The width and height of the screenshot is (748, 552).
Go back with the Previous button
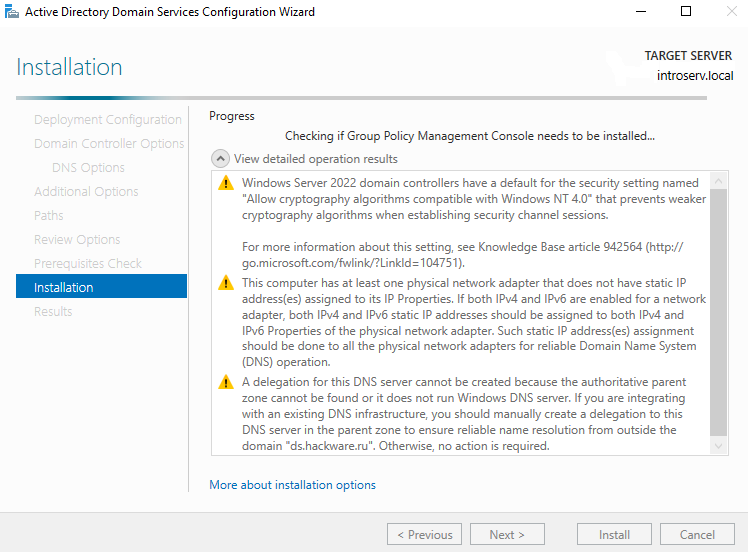coord(424,535)
